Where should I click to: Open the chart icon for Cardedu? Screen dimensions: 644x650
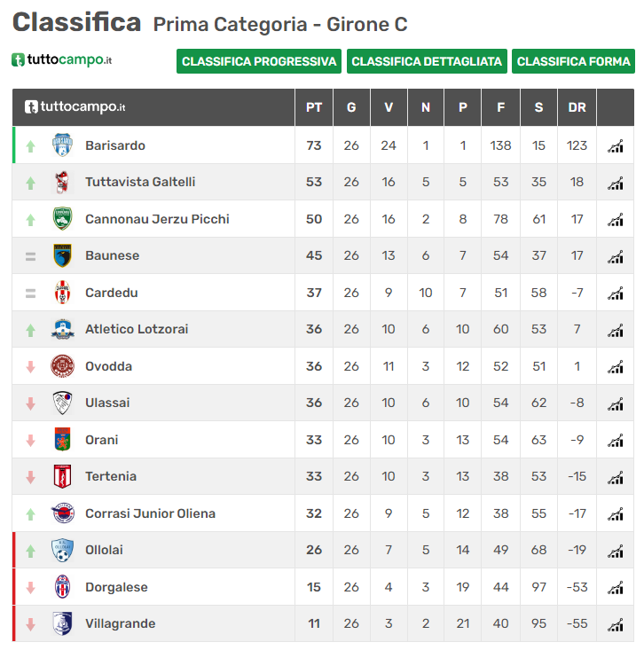click(616, 294)
